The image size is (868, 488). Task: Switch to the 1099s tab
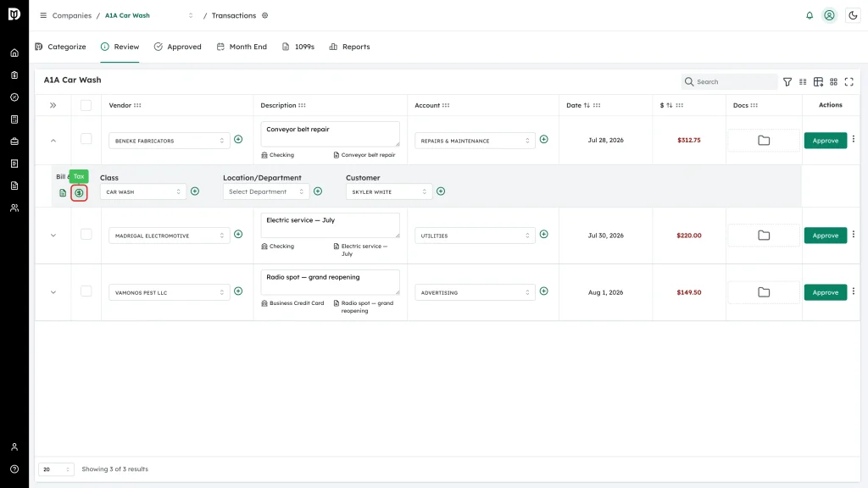click(298, 47)
